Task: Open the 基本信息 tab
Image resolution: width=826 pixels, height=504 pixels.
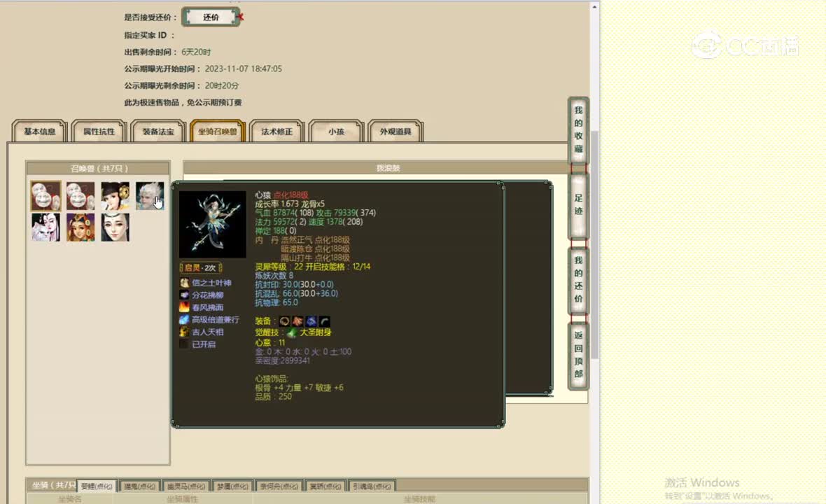Action: [x=39, y=131]
